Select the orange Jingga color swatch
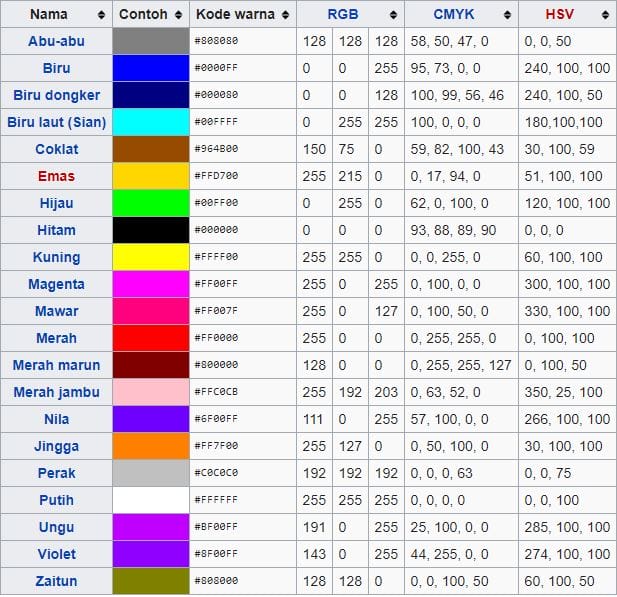Viewport: 617px width, 597px height. pos(151,446)
